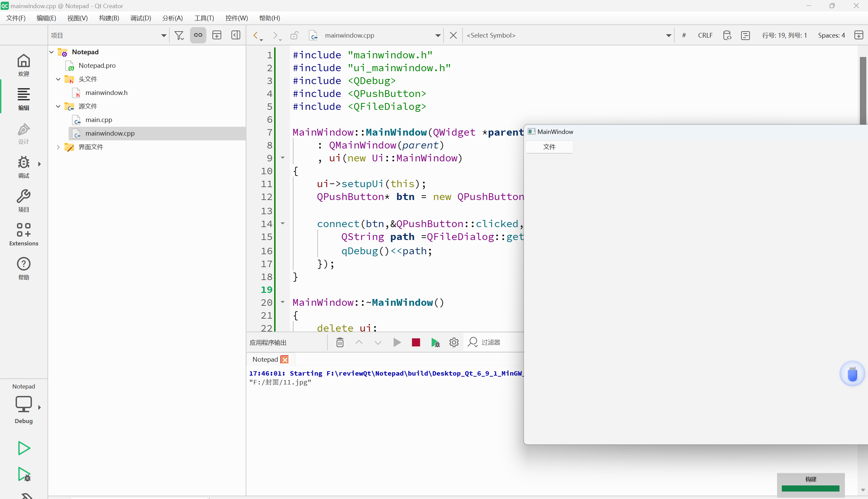
Task: Select mainwindow.h in project tree
Action: coord(106,93)
